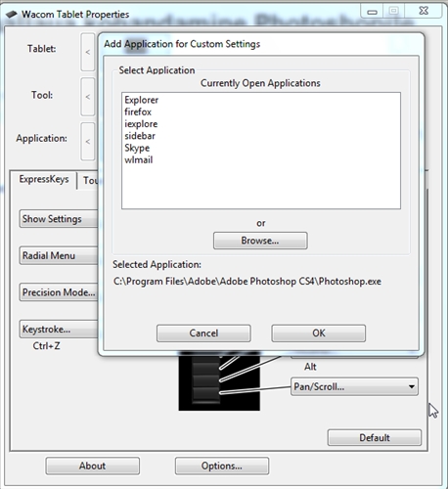Switch to the ExpressKeys tab
The image size is (448, 489).
pyautogui.click(x=44, y=179)
